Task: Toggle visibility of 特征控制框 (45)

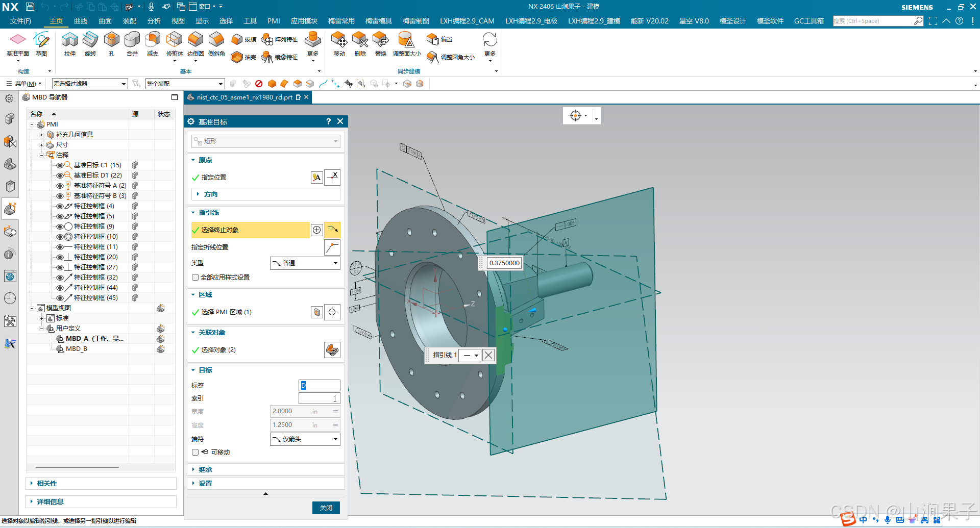Action: pyautogui.click(x=60, y=298)
